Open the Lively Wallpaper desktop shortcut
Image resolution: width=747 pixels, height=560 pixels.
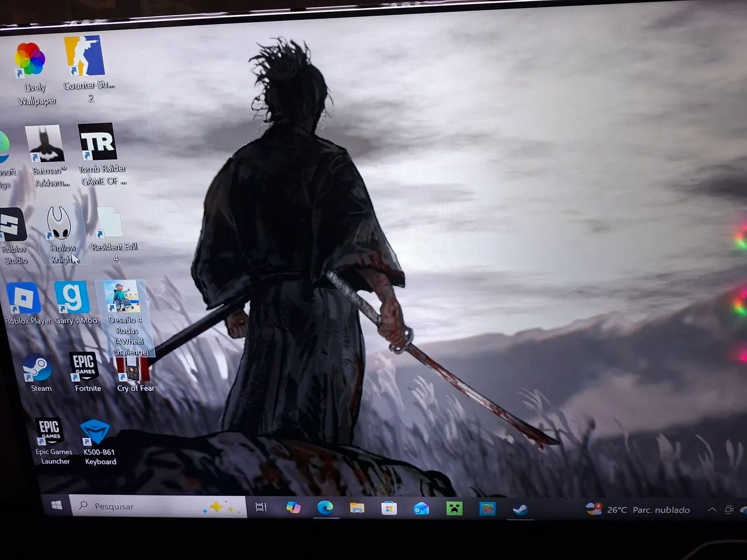tap(32, 73)
